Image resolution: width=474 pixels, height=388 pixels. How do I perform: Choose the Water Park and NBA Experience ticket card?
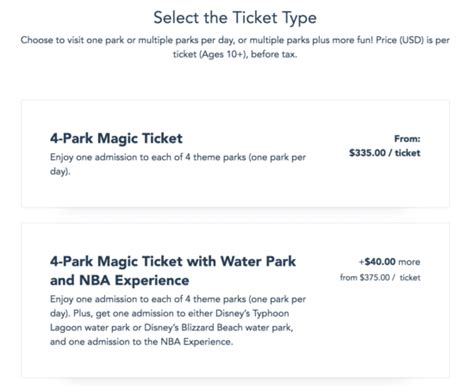(x=235, y=300)
